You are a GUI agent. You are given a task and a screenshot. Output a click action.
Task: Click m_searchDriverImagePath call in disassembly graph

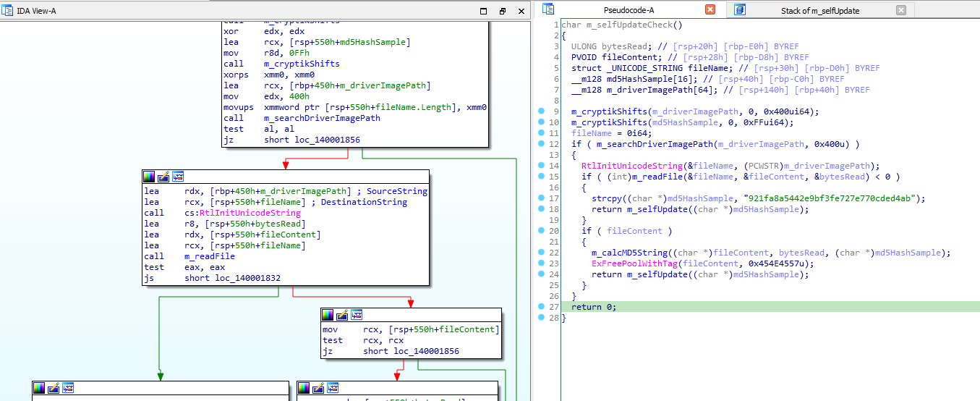pos(322,118)
